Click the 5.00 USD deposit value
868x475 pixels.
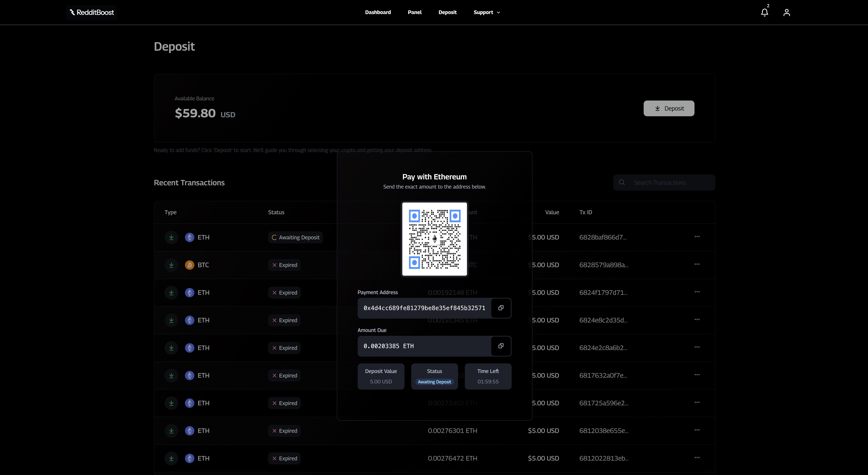pyautogui.click(x=381, y=382)
